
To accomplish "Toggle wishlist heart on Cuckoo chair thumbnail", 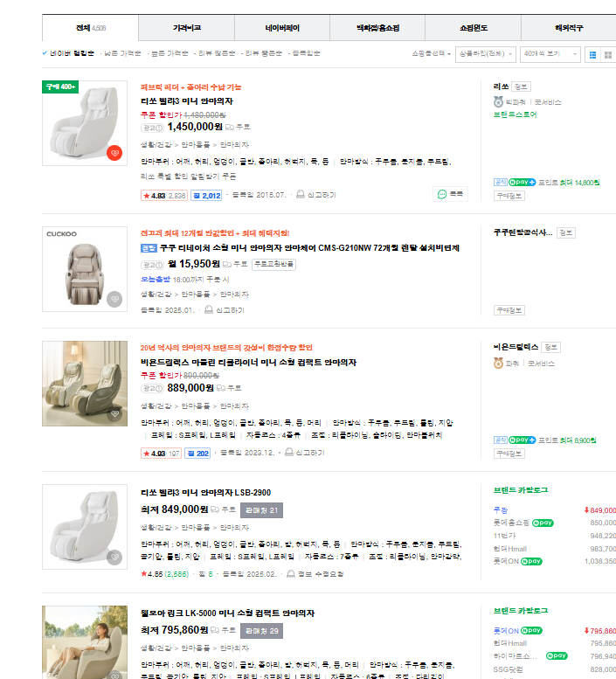I will click(x=114, y=299).
